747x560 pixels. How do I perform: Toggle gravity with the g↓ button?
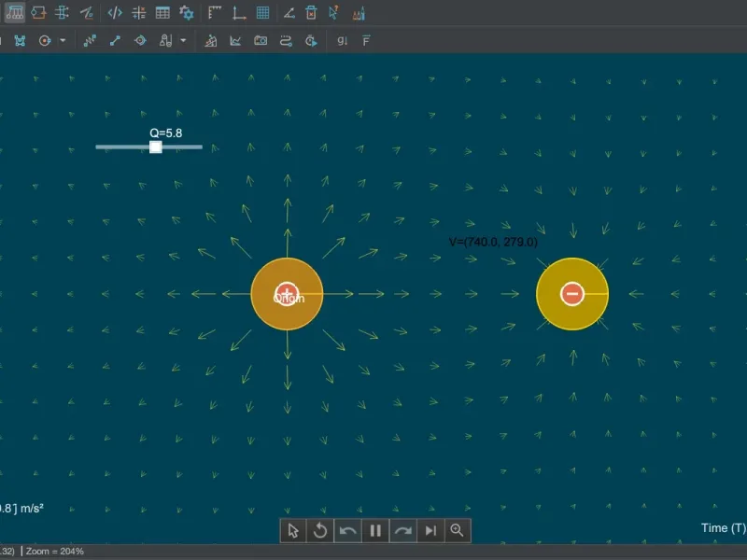tap(342, 41)
